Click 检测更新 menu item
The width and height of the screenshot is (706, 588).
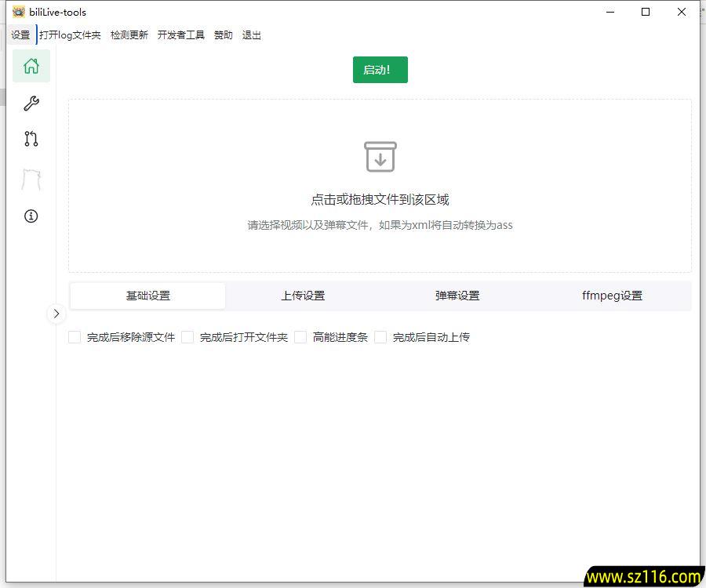129,35
